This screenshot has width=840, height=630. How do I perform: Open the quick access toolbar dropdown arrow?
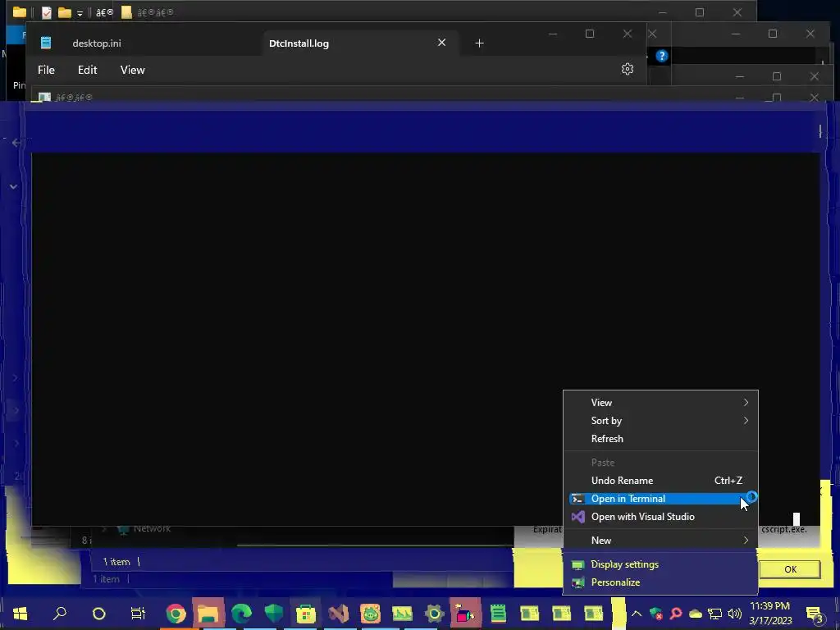point(80,13)
